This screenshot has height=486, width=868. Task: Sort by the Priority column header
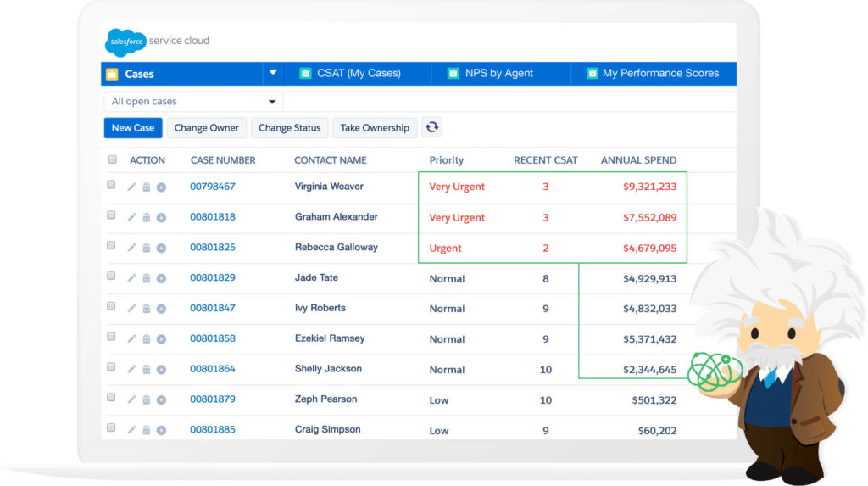[x=446, y=160]
